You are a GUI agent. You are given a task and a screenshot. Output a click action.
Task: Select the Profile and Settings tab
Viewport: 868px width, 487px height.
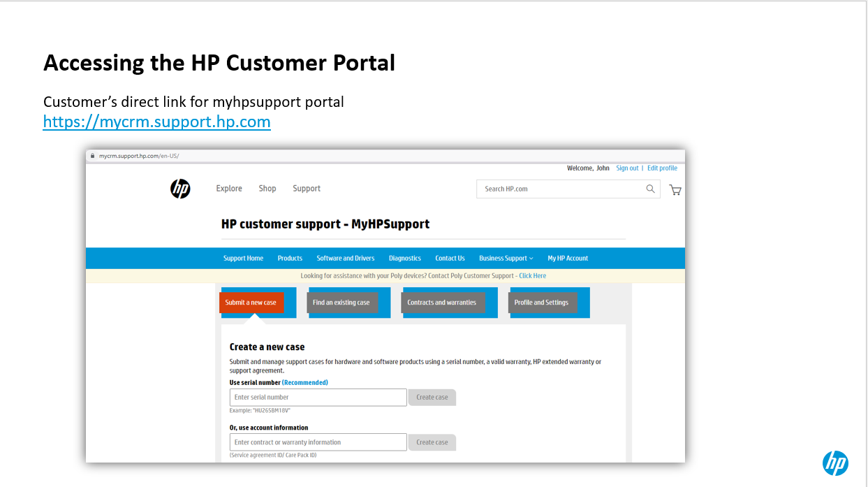[544, 302]
